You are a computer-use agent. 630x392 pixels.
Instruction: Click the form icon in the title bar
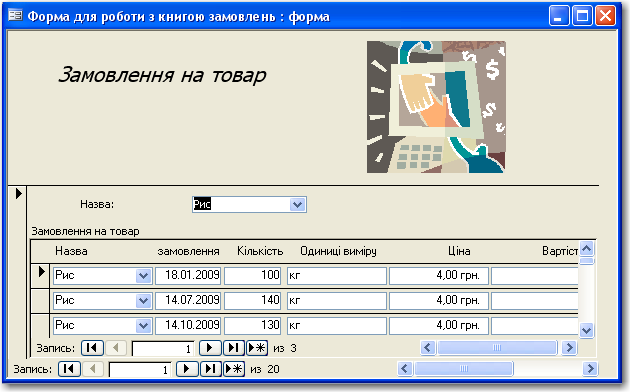coord(15,16)
